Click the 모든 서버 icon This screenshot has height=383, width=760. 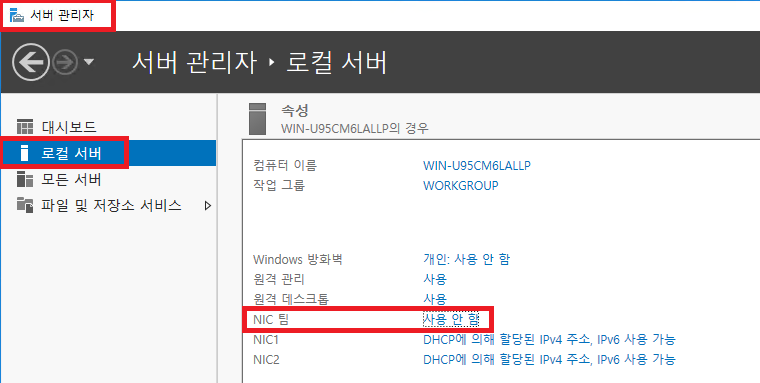(x=25, y=179)
